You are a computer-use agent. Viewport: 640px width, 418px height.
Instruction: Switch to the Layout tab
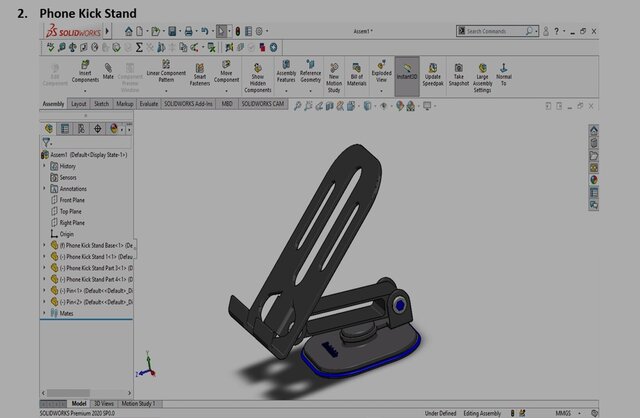[79, 104]
